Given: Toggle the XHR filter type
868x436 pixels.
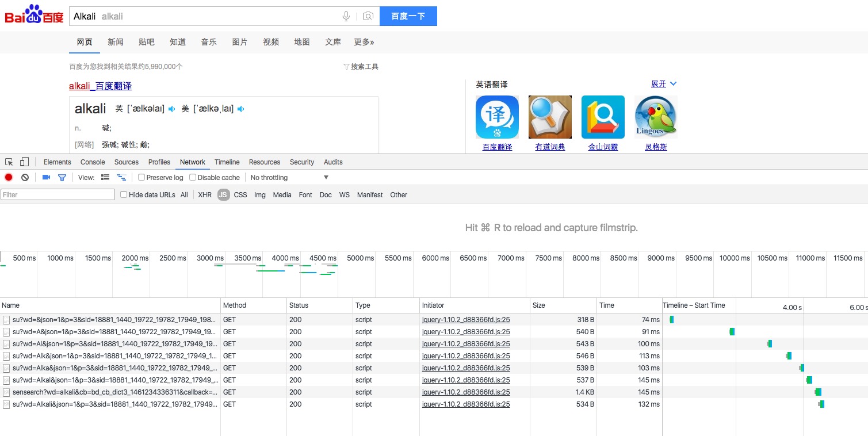Looking at the screenshot, I should [205, 195].
